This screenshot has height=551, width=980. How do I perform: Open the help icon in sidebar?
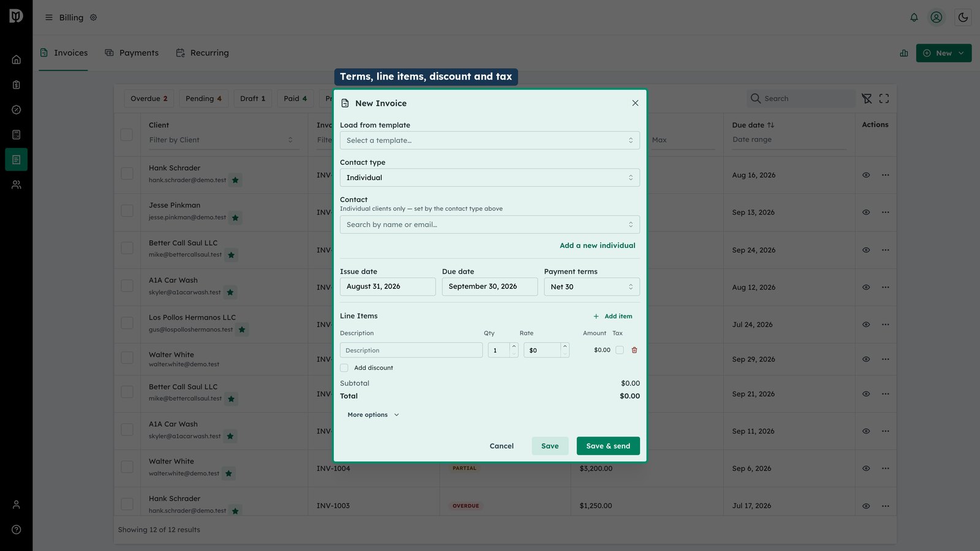17,530
